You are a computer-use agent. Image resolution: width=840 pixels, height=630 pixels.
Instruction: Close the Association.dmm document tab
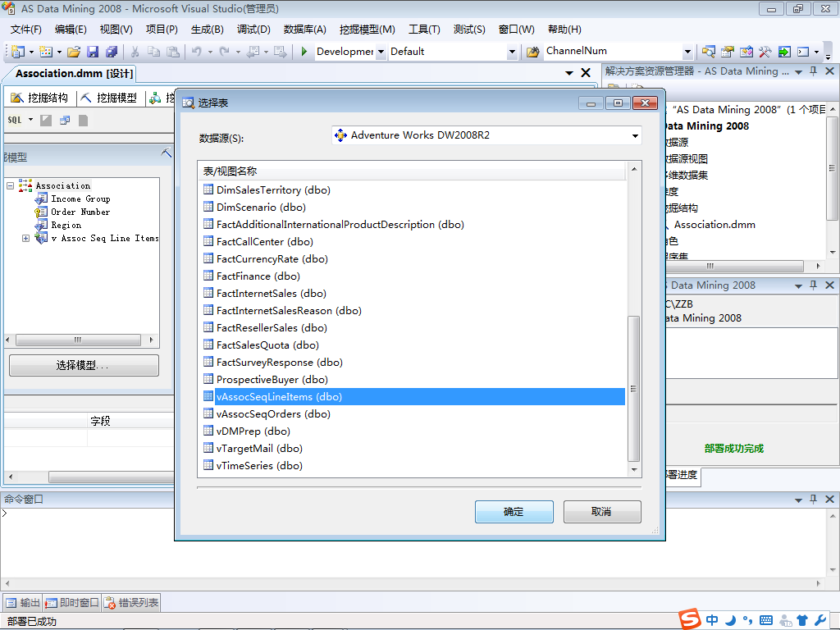tap(586, 73)
